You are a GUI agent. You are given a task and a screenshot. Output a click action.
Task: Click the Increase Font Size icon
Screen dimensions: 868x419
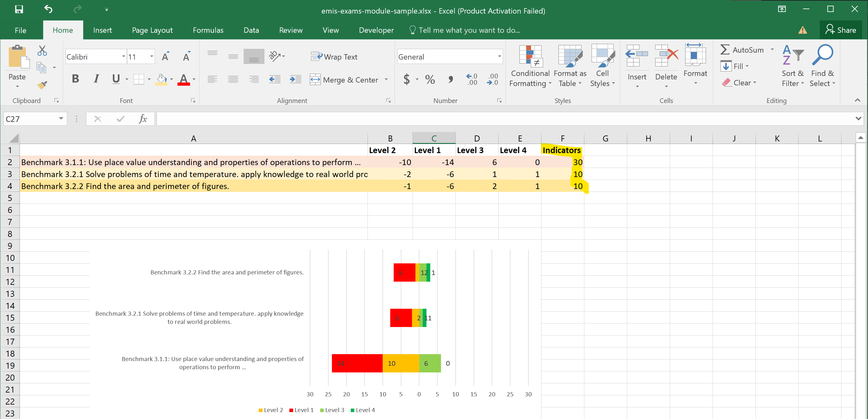(x=165, y=57)
